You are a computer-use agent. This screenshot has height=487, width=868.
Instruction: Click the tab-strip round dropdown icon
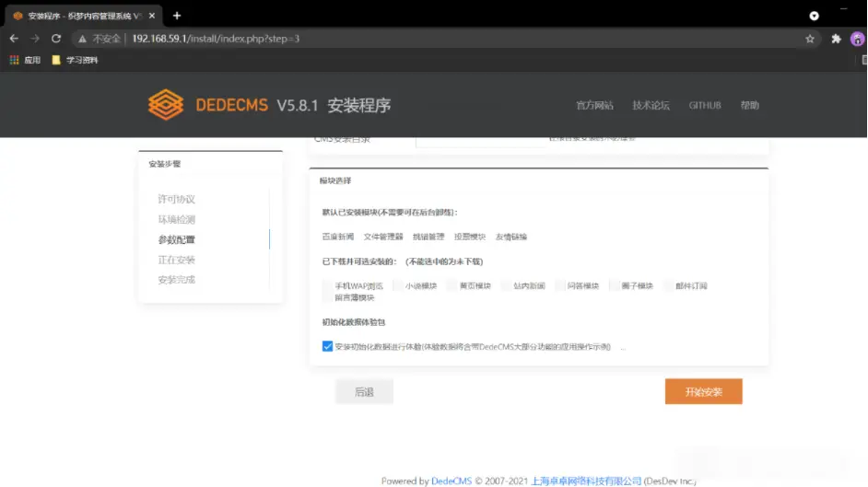[x=814, y=16]
